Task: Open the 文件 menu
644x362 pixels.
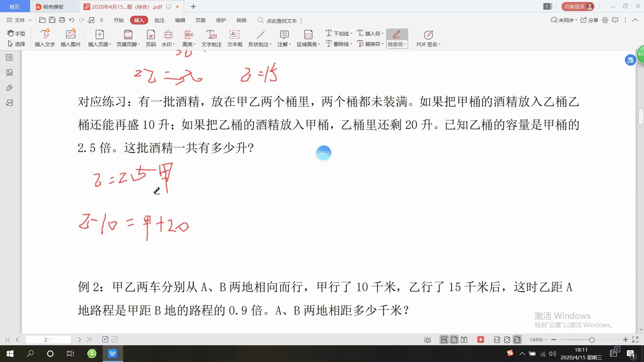Action: 19,20
